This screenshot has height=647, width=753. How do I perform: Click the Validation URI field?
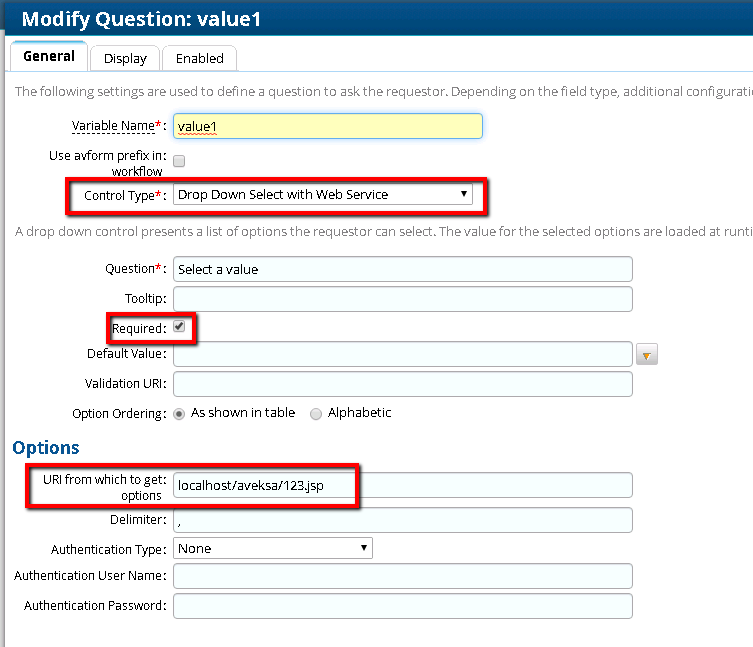402,384
